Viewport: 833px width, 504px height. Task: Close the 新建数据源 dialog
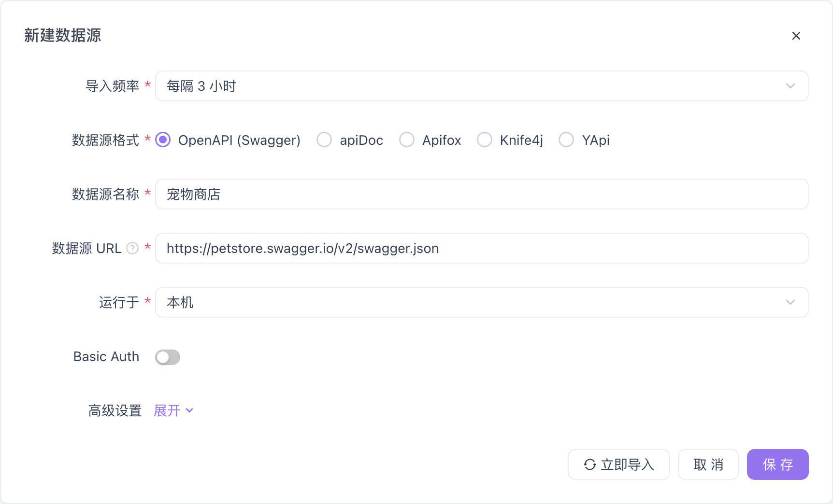coord(796,35)
